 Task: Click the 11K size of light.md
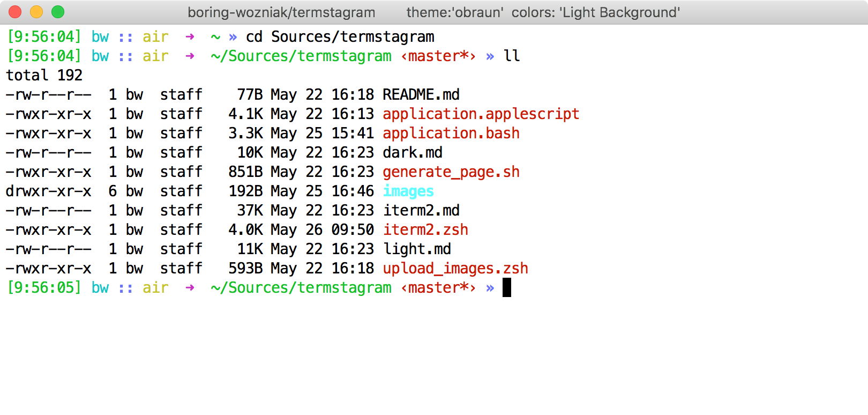(250, 249)
